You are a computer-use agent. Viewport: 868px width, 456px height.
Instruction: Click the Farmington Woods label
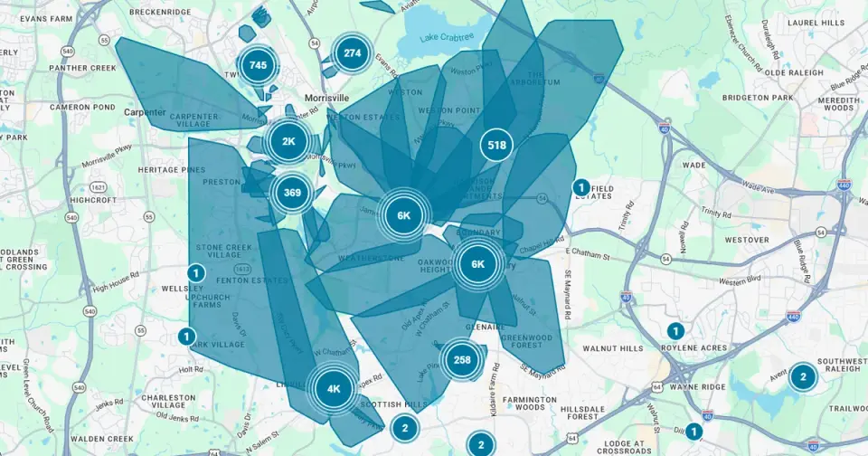coord(530,403)
